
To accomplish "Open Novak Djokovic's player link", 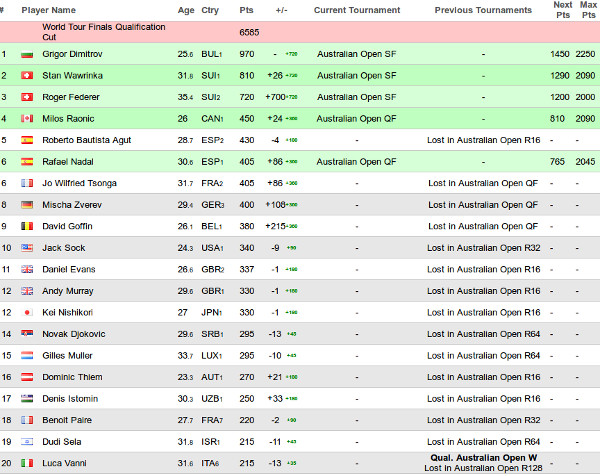I will 74,333.
